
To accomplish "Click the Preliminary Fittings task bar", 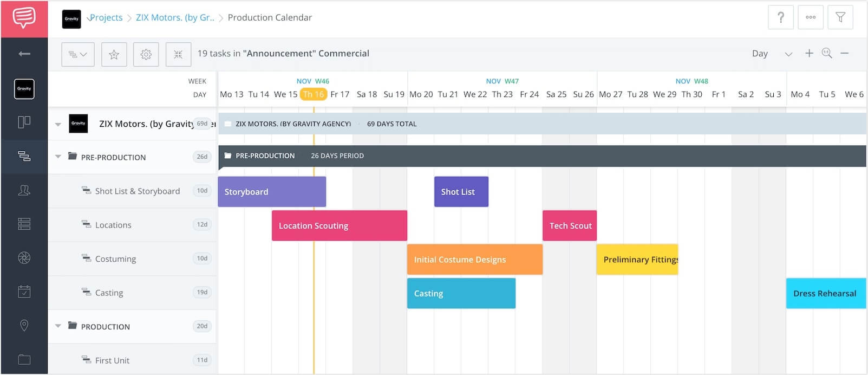I will (x=637, y=260).
